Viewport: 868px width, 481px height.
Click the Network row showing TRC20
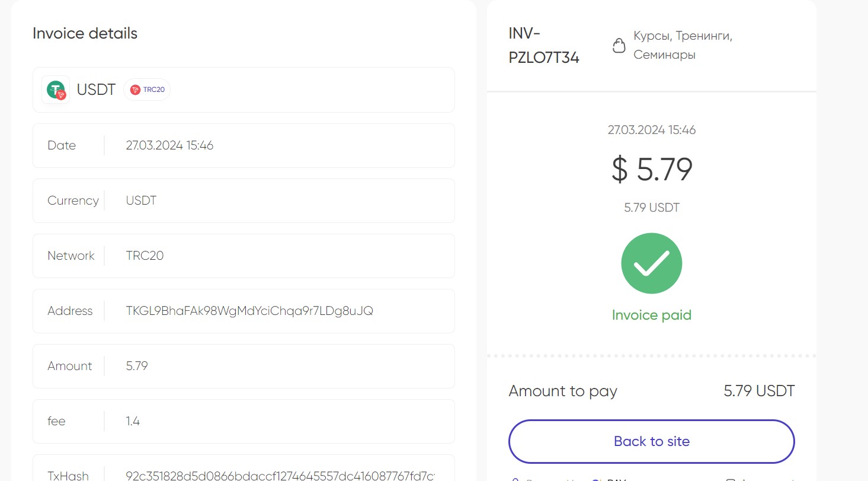click(x=244, y=256)
